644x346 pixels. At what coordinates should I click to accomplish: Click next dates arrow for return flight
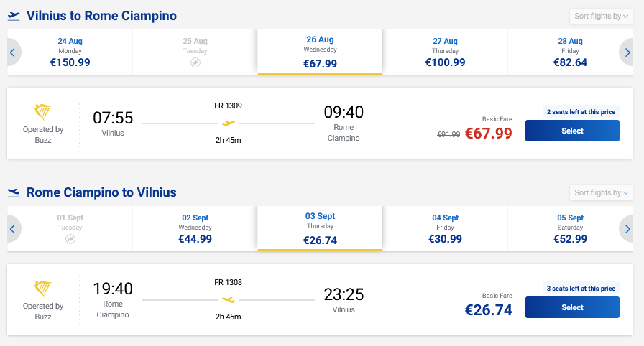627,229
